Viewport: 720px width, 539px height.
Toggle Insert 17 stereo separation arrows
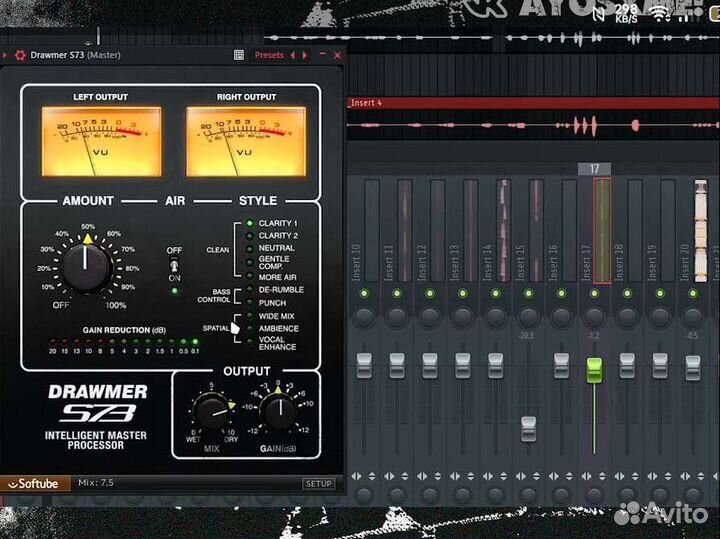(586, 477)
